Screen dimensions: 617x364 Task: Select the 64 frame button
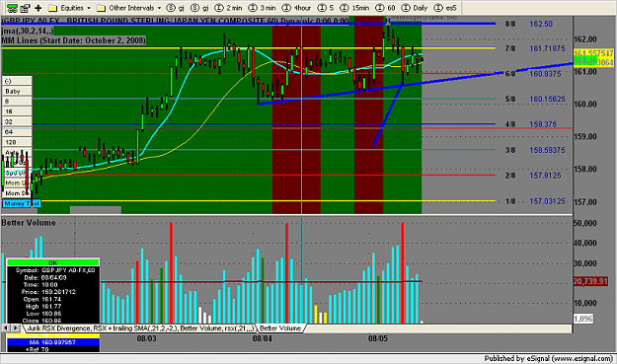coord(17,131)
